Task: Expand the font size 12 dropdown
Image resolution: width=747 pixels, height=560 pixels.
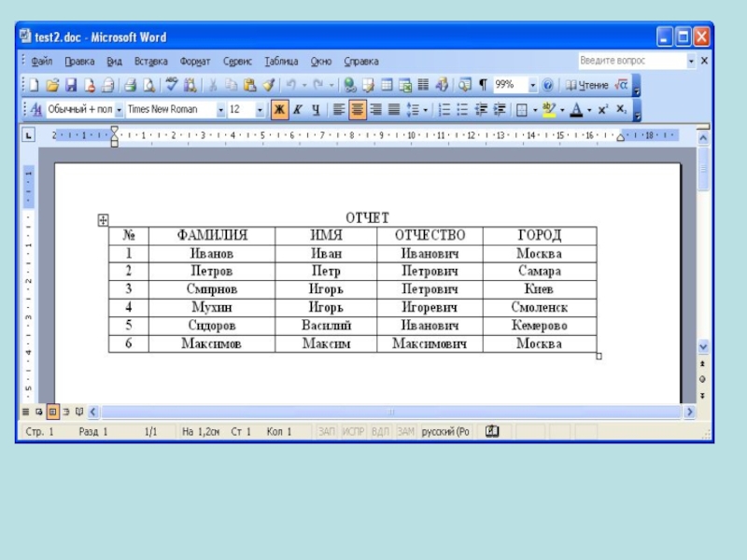Action: point(260,110)
